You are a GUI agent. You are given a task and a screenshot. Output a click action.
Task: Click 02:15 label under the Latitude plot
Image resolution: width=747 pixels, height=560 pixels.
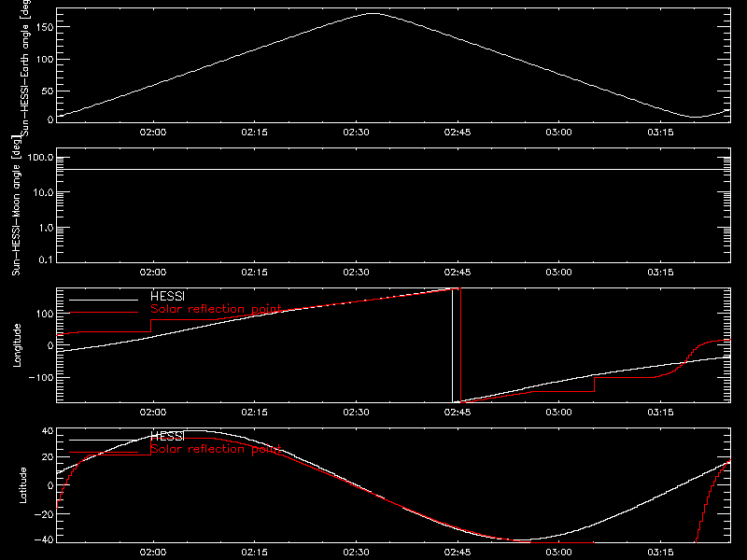click(254, 553)
